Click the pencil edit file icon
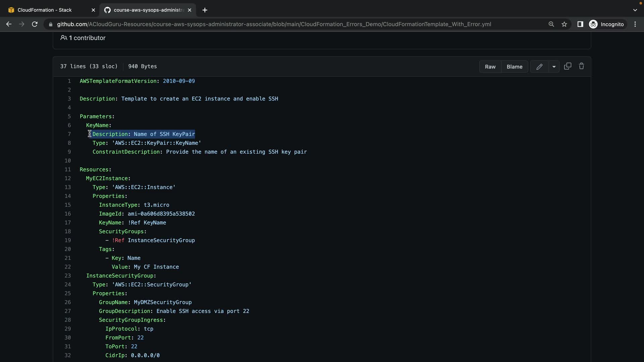Viewport: 644px width, 362px height. point(539,67)
